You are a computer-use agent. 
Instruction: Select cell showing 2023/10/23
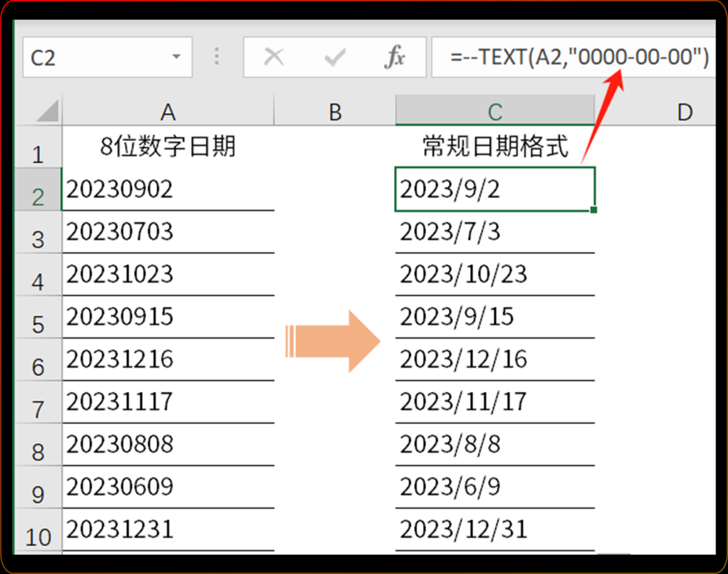pos(495,275)
